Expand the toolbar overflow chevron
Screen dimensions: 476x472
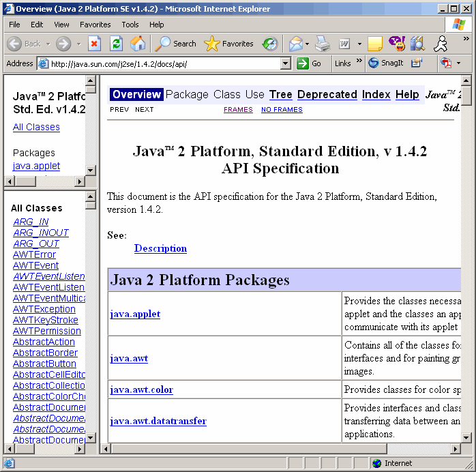click(x=466, y=39)
